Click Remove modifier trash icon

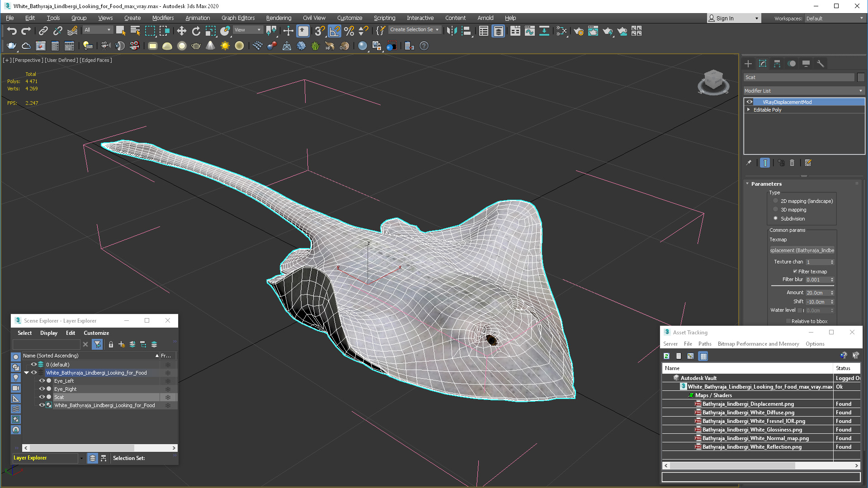click(x=792, y=163)
